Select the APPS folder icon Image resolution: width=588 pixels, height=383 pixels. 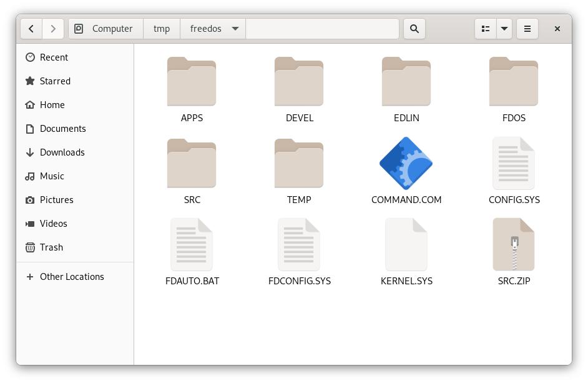point(192,81)
